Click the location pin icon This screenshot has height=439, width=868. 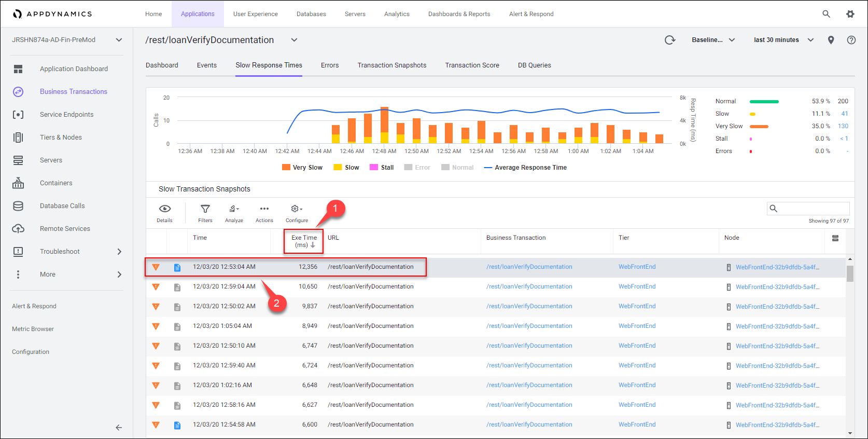831,40
